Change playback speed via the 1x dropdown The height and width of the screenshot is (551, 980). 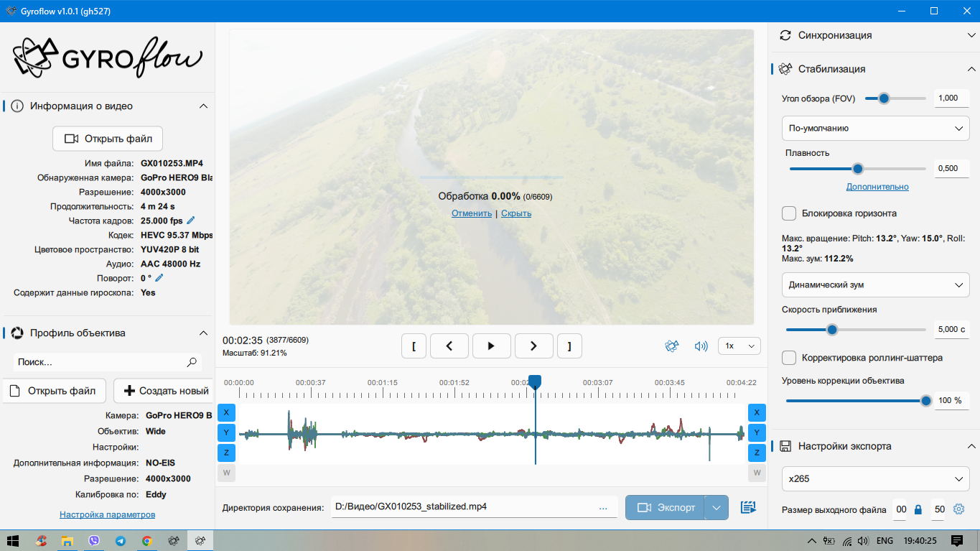pyautogui.click(x=739, y=346)
